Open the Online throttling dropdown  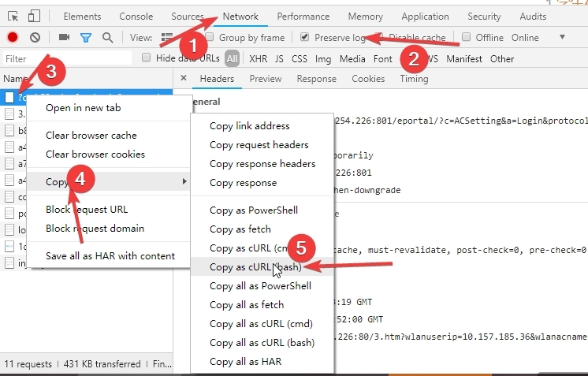tap(538, 38)
